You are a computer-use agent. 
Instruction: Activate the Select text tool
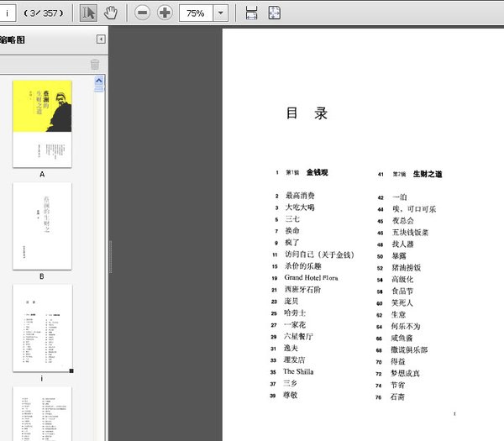pyautogui.click(x=88, y=13)
